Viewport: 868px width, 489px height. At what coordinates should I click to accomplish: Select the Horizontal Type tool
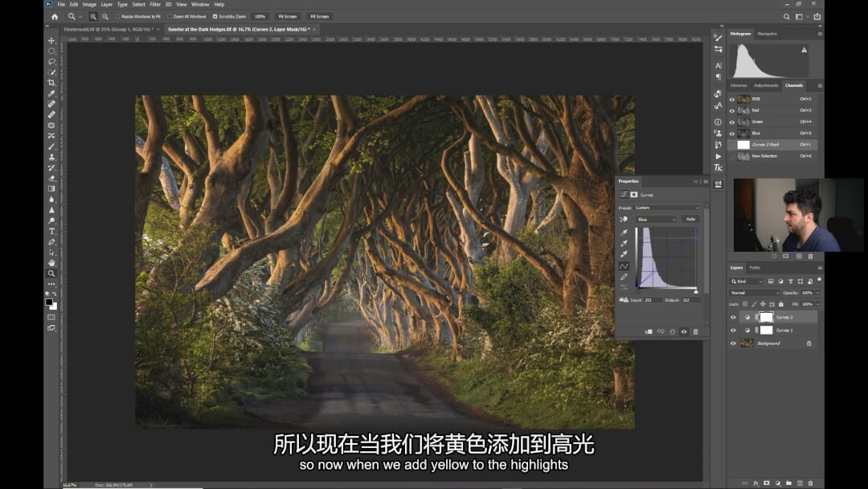point(51,231)
